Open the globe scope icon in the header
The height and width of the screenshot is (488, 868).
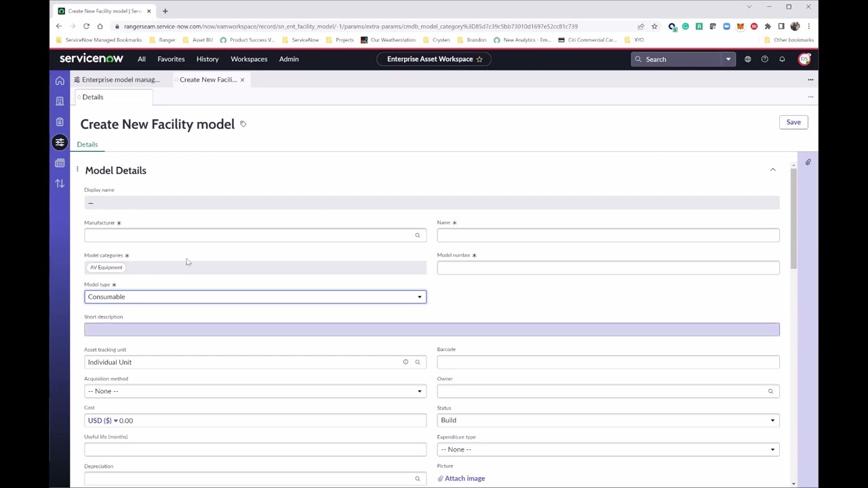pyautogui.click(x=747, y=59)
